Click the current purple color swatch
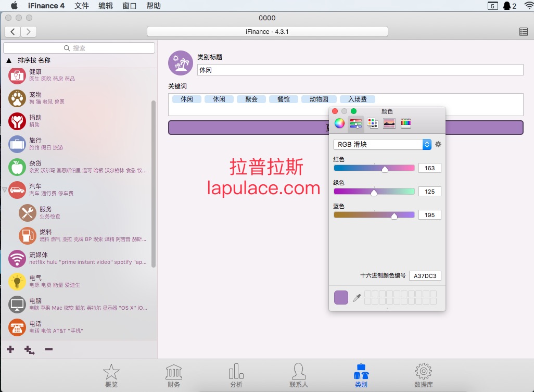 click(x=341, y=297)
